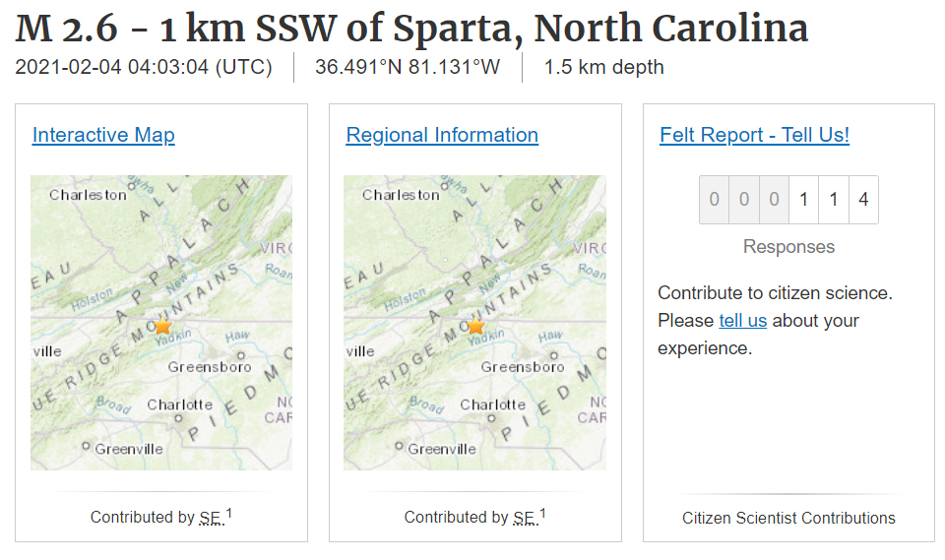Open the Regional Information link

click(442, 135)
